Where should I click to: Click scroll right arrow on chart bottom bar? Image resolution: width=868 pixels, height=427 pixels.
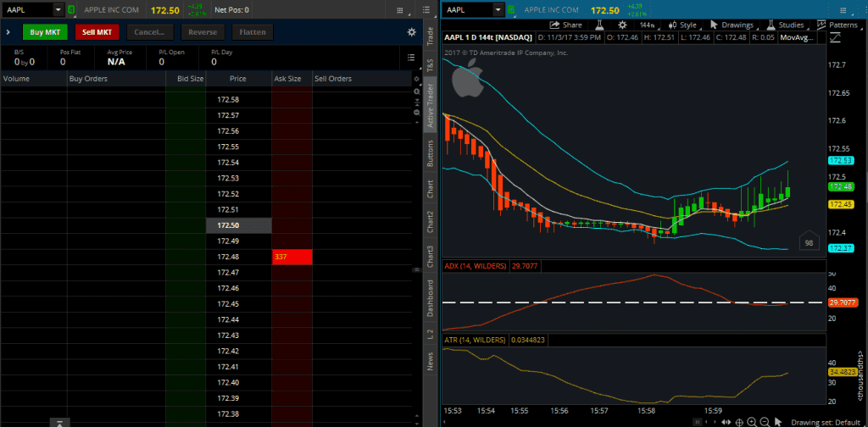(x=715, y=422)
